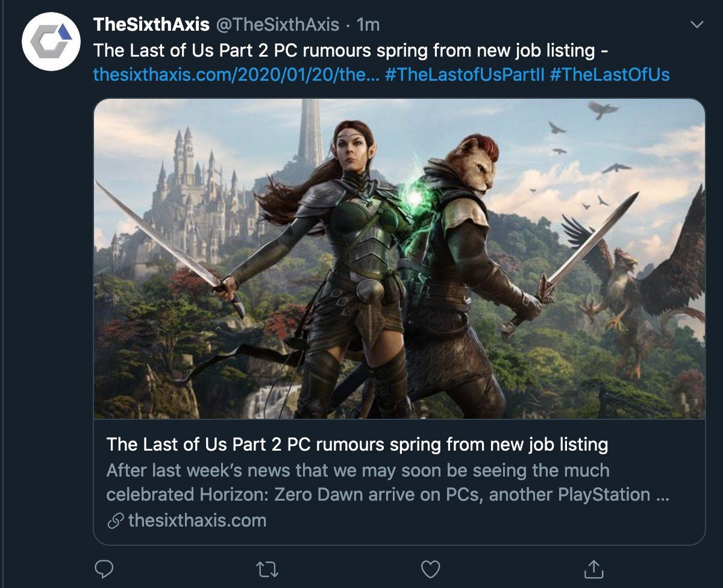723x588 pixels.
Task: Expand the tweet options chevron
Action: click(x=696, y=25)
